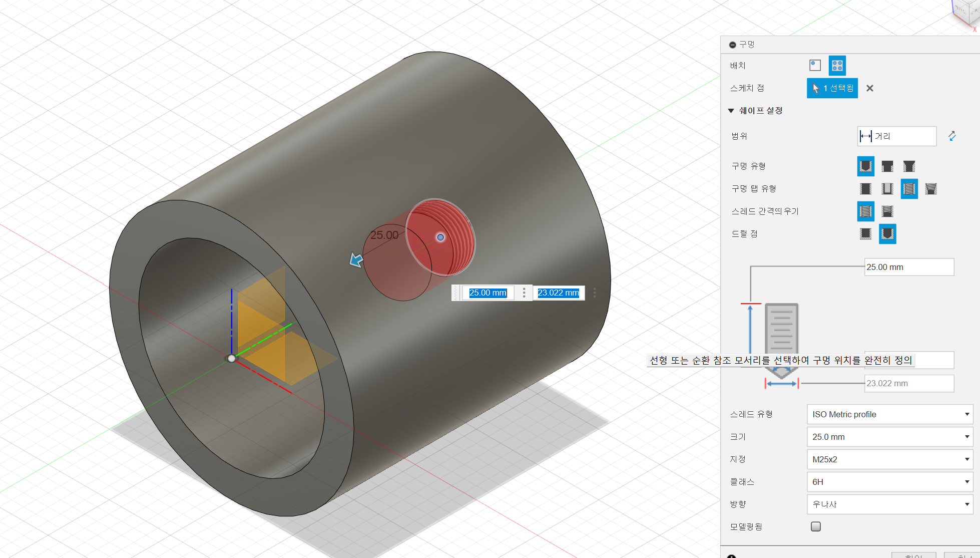Select the clearance hole tap type icon
This screenshot has width=980, height=558.
point(887,189)
